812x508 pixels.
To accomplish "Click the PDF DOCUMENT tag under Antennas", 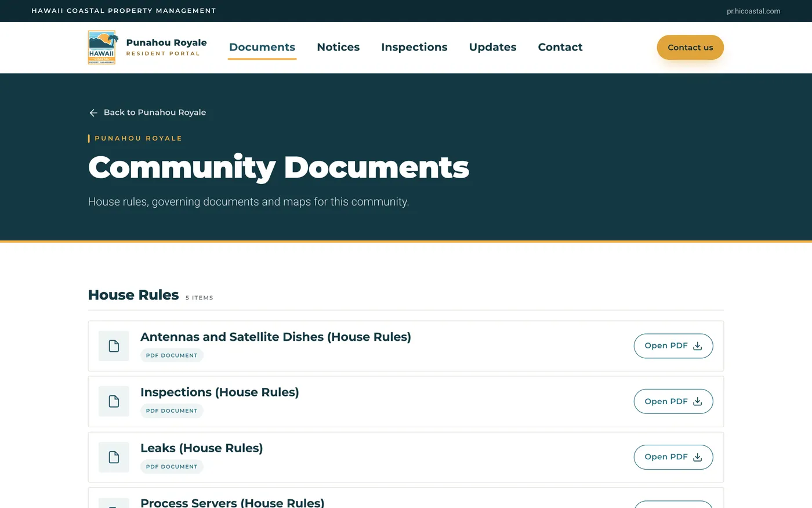I will point(172,355).
